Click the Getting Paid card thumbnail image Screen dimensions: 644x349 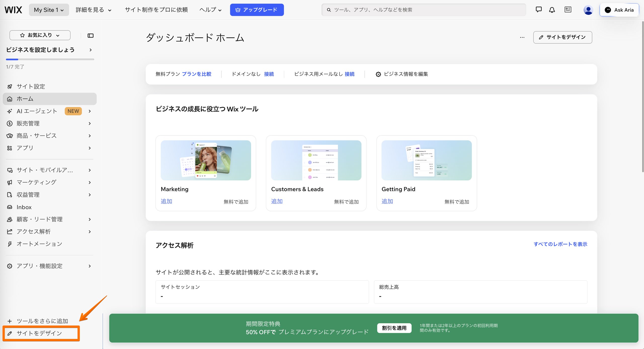pos(426,160)
